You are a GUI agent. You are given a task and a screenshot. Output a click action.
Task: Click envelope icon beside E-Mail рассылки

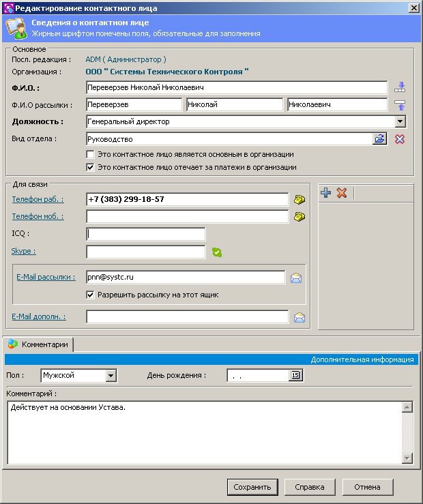tap(296, 278)
